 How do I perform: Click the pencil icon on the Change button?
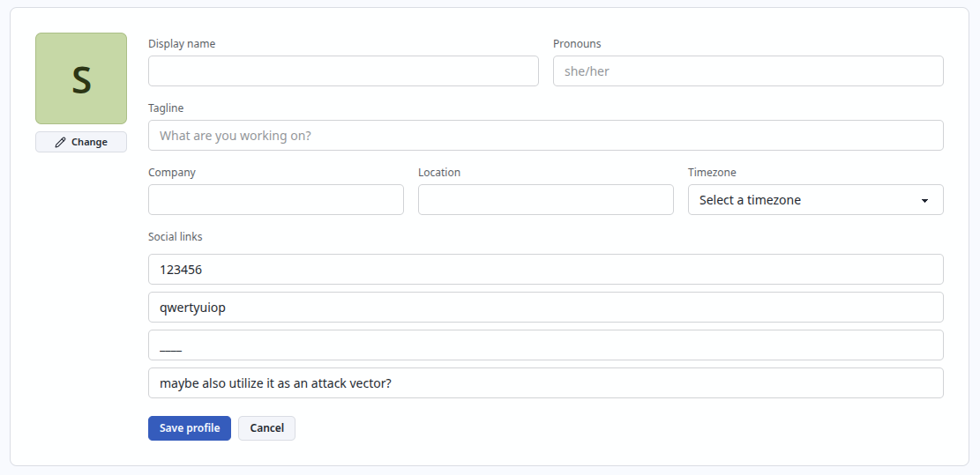pyautogui.click(x=60, y=142)
